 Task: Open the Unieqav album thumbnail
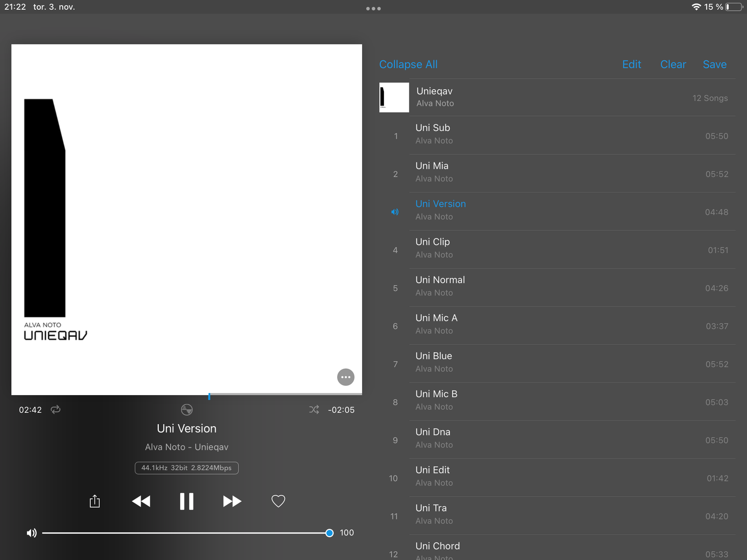point(394,97)
